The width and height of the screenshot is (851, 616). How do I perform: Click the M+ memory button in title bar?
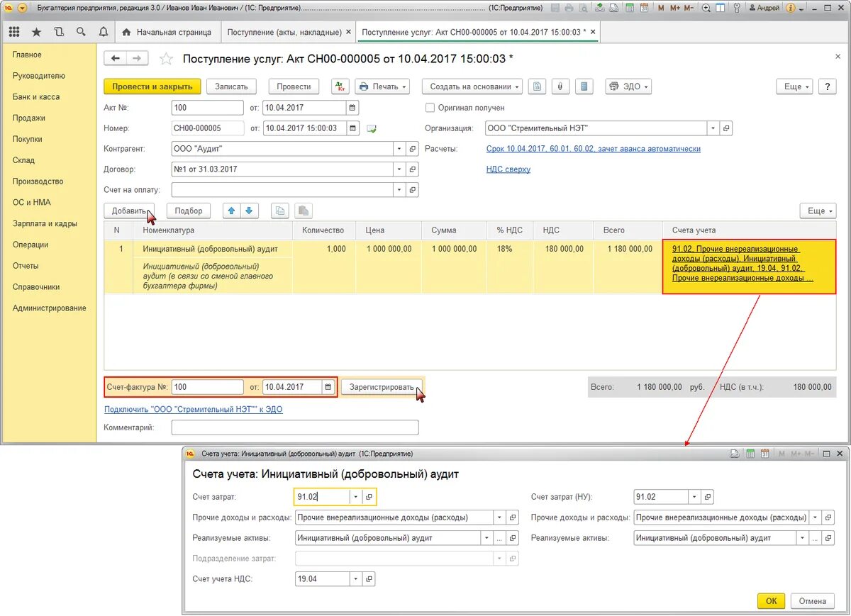coord(677,8)
